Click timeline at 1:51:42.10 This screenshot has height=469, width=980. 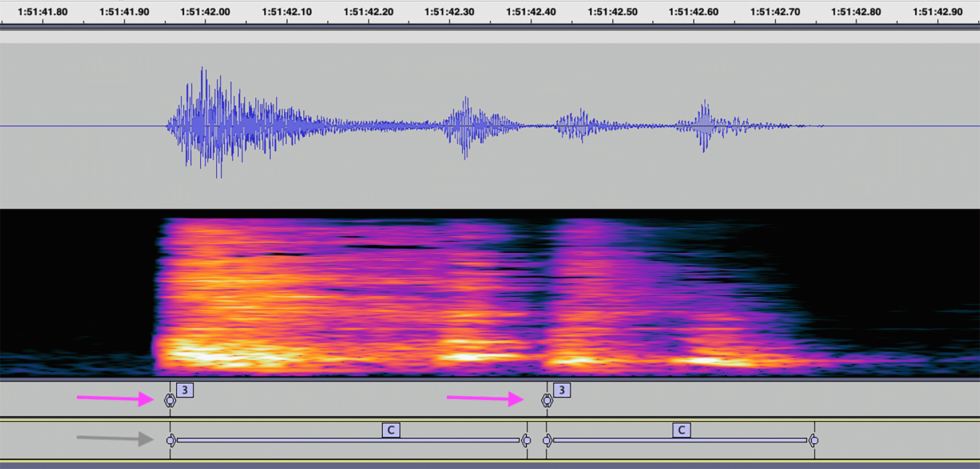pyautogui.click(x=287, y=12)
